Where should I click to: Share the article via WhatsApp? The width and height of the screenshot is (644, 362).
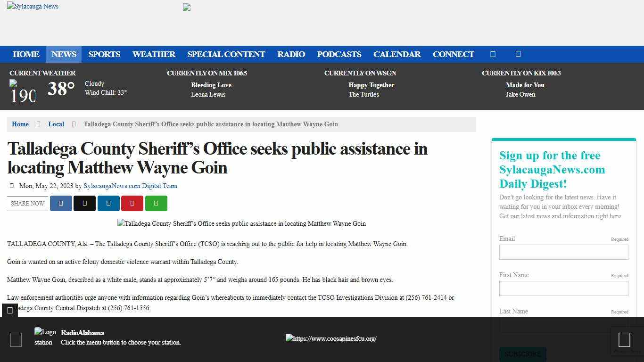click(x=156, y=203)
